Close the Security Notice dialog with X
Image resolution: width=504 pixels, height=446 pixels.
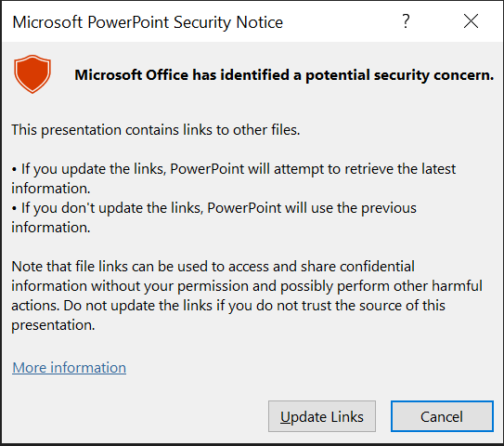pos(471,21)
